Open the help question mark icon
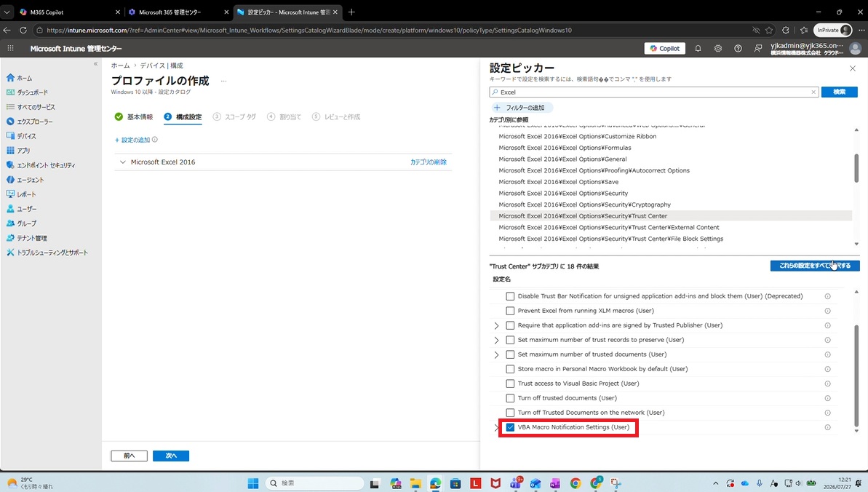The width and height of the screenshot is (868, 492). pos(738,48)
